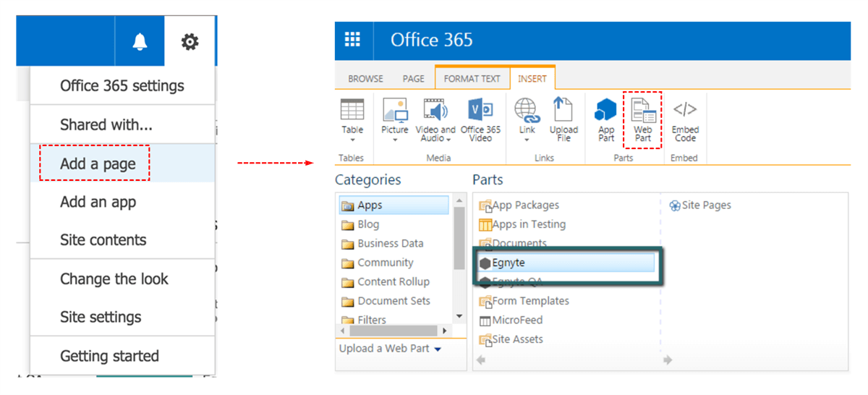Open Site settings from the menu

point(101,317)
